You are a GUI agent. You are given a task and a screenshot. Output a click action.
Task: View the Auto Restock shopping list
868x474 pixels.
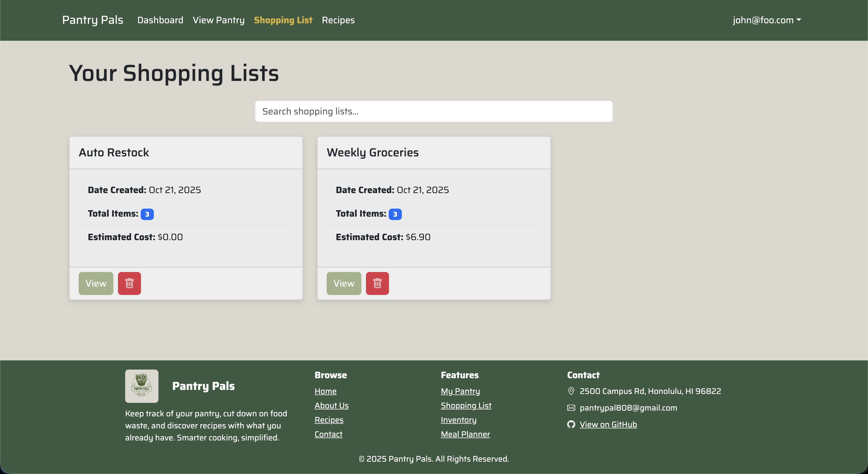(x=96, y=283)
